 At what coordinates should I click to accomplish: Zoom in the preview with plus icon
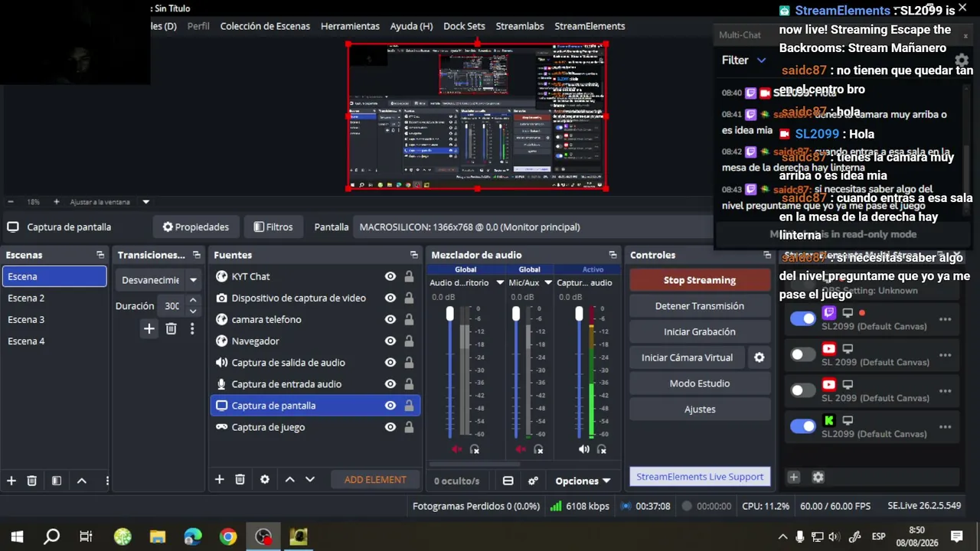(56, 202)
